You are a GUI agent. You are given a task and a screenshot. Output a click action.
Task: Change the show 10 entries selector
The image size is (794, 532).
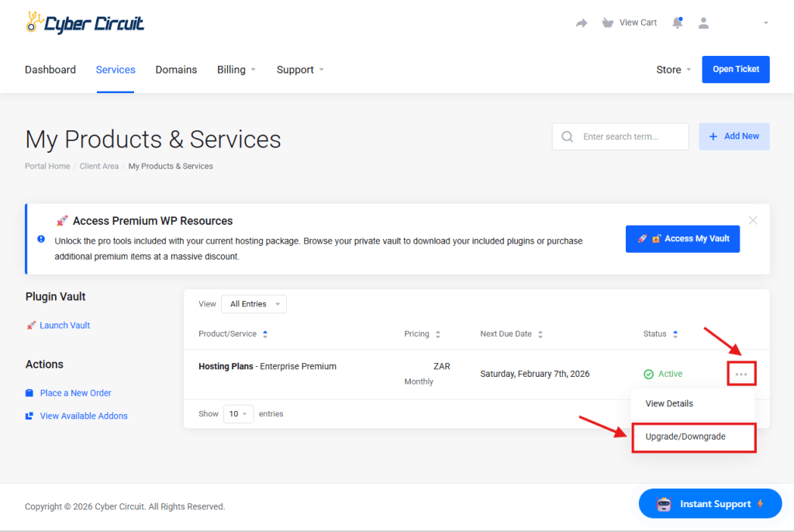point(238,414)
